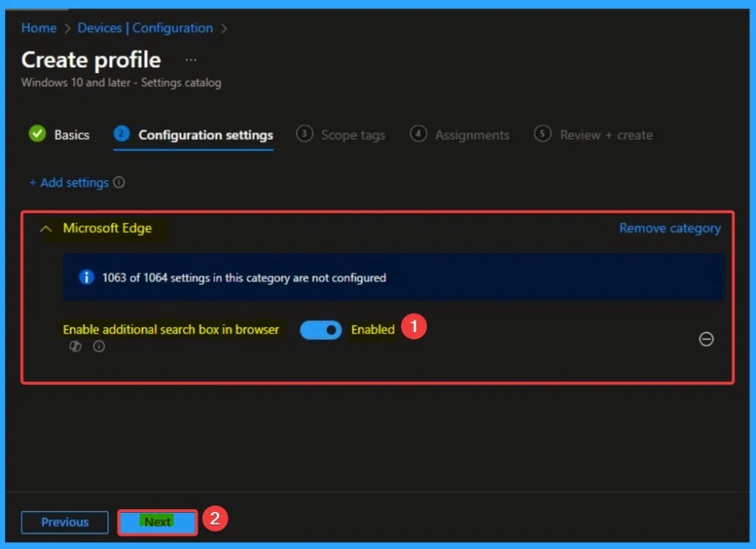Image resolution: width=756 pixels, height=549 pixels.
Task: Click the Enabled status text
Action: point(373,330)
